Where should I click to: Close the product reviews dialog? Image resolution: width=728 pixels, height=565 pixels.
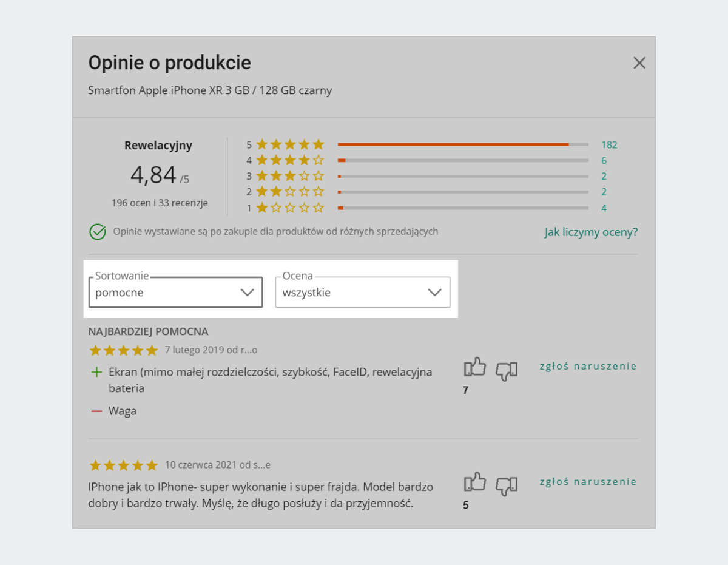[639, 63]
